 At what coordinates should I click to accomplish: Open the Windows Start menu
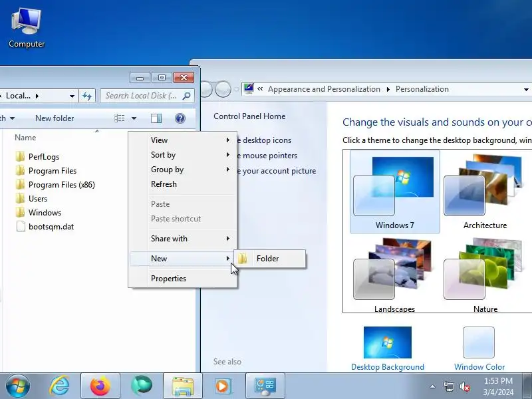18,386
